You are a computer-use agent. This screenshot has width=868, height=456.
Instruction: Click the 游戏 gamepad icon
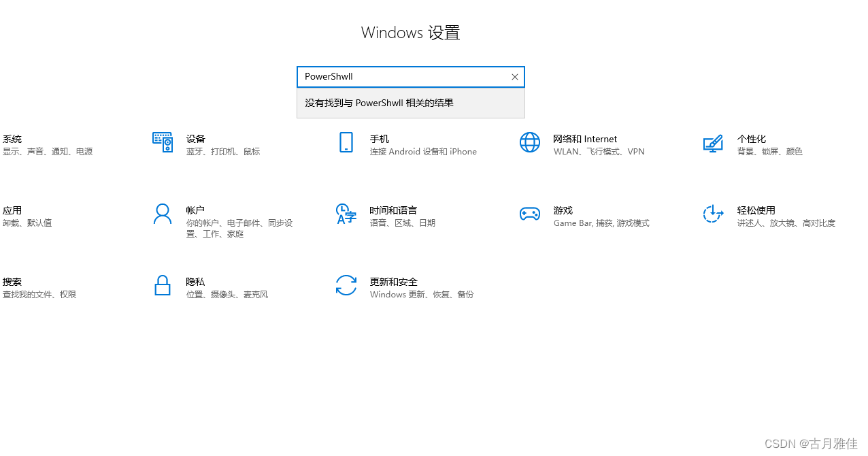[x=530, y=213]
